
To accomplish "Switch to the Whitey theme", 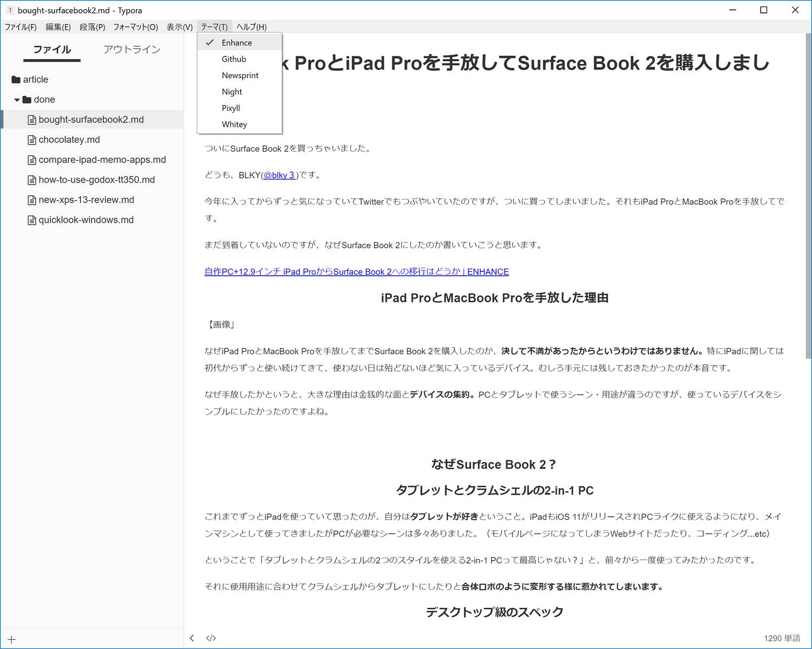I will (240, 124).
